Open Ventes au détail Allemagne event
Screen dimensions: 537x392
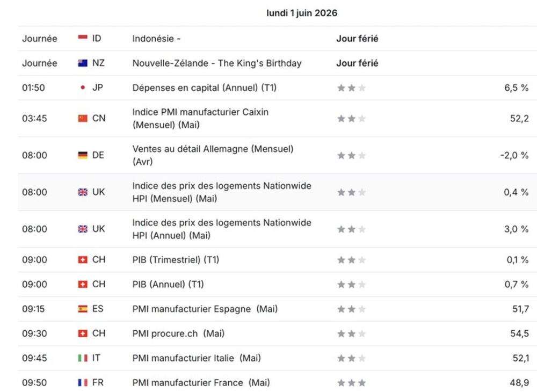pyautogui.click(x=213, y=155)
